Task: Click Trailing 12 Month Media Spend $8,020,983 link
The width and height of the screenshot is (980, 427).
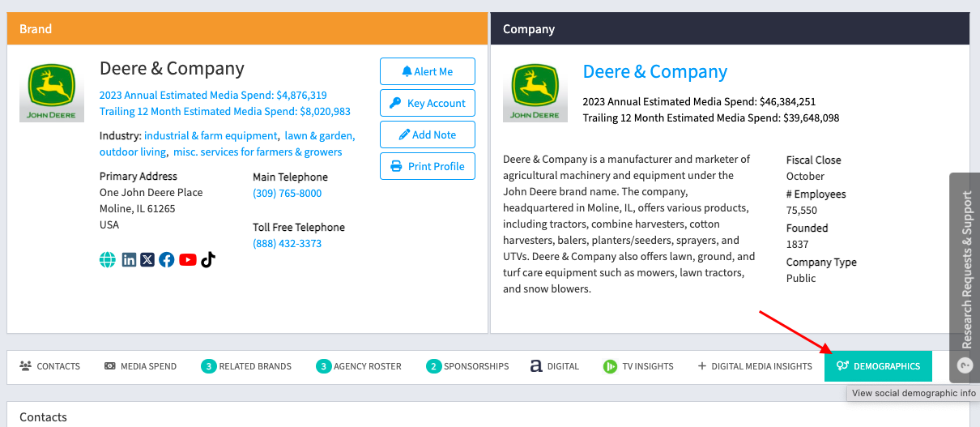Action: 225,112
